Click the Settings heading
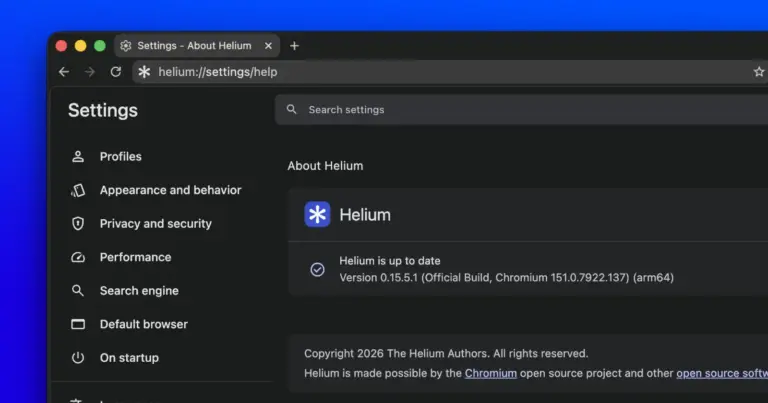Image resolution: width=768 pixels, height=403 pixels. [103, 111]
